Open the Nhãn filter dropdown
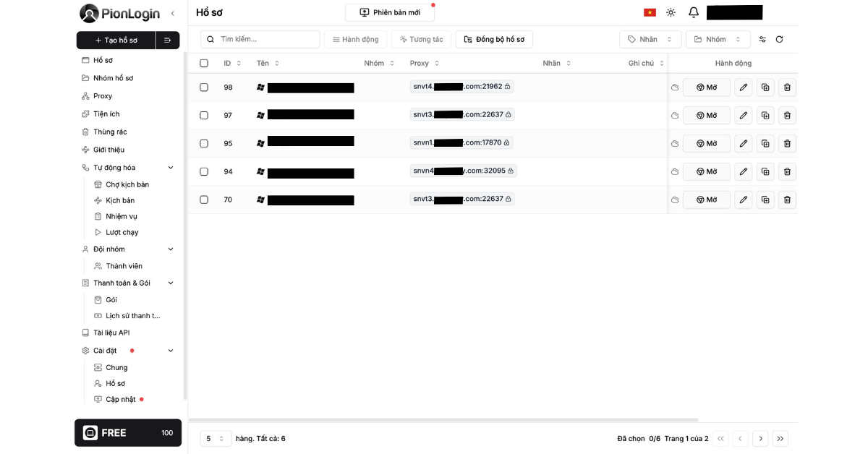 tap(650, 40)
